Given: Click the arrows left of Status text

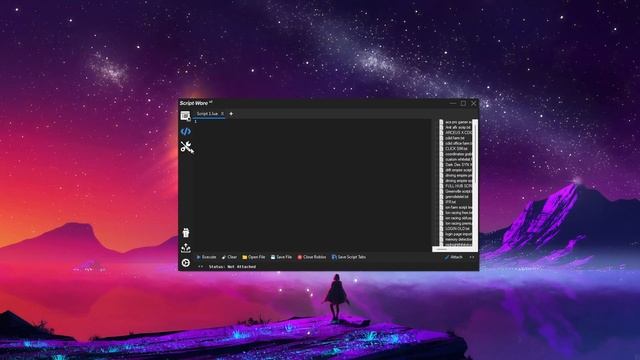Looking at the screenshot, I should click(200, 267).
